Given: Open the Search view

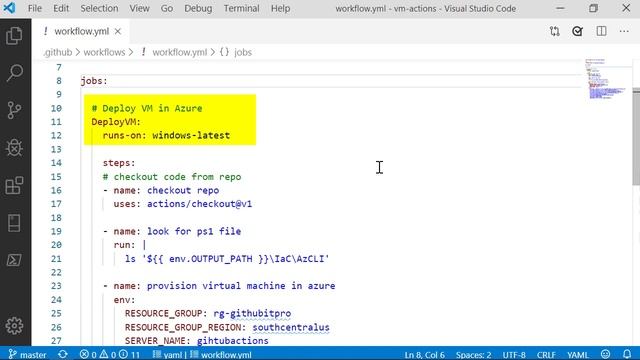Looking at the screenshot, I should click(14, 73).
